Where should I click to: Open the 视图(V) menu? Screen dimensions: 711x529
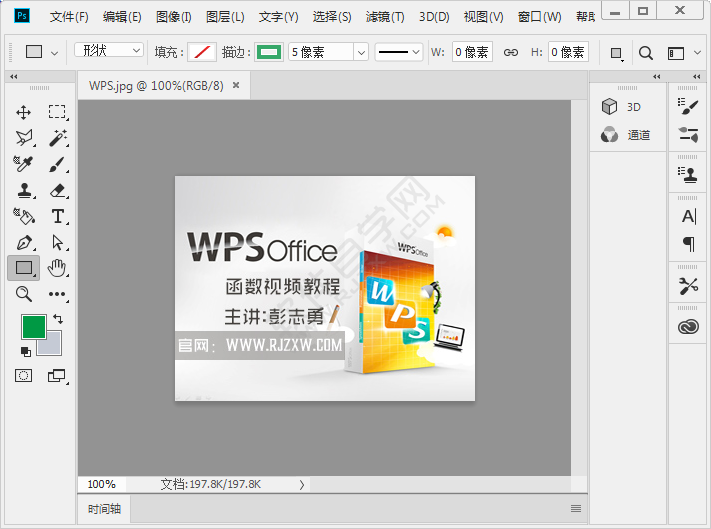click(x=483, y=17)
